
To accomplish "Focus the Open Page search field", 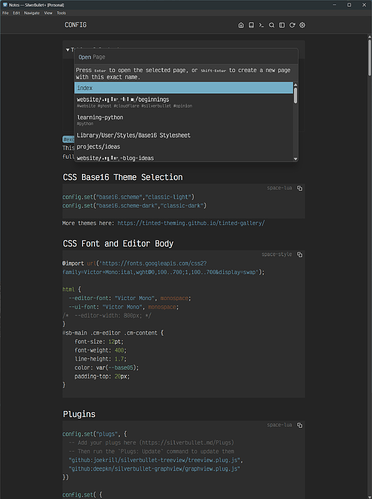I will click(x=186, y=57).
